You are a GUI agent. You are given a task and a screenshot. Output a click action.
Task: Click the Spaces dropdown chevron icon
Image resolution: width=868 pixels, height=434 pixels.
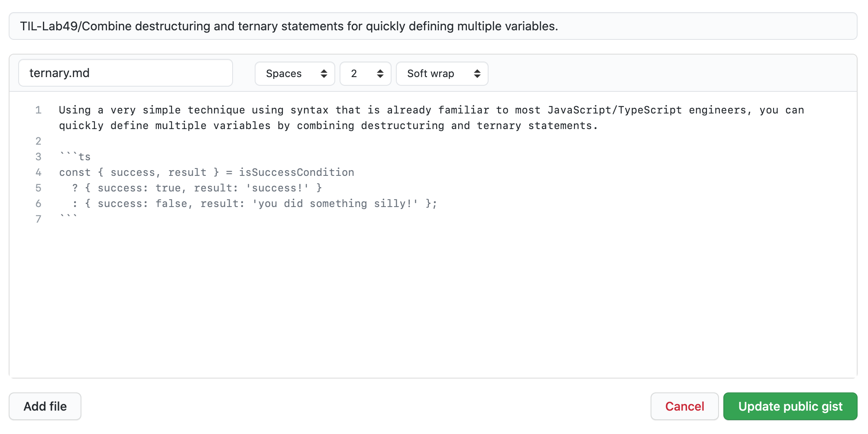(324, 74)
